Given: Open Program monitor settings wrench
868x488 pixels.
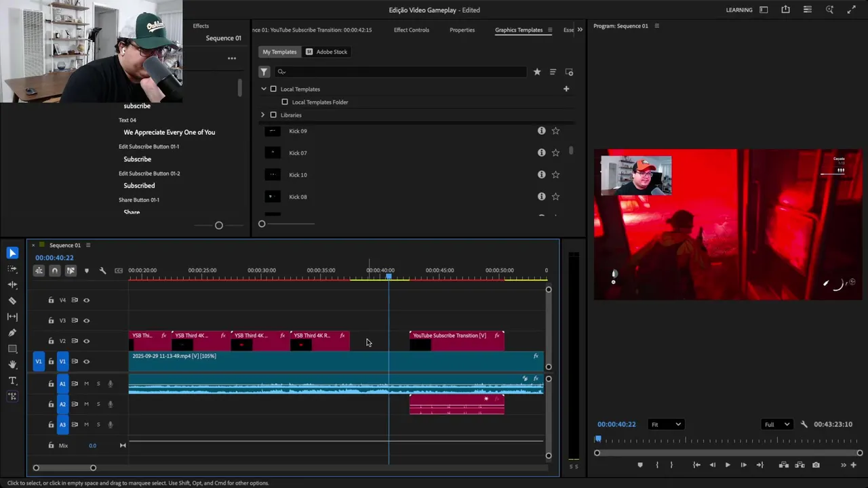Looking at the screenshot, I should (x=804, y=424).
